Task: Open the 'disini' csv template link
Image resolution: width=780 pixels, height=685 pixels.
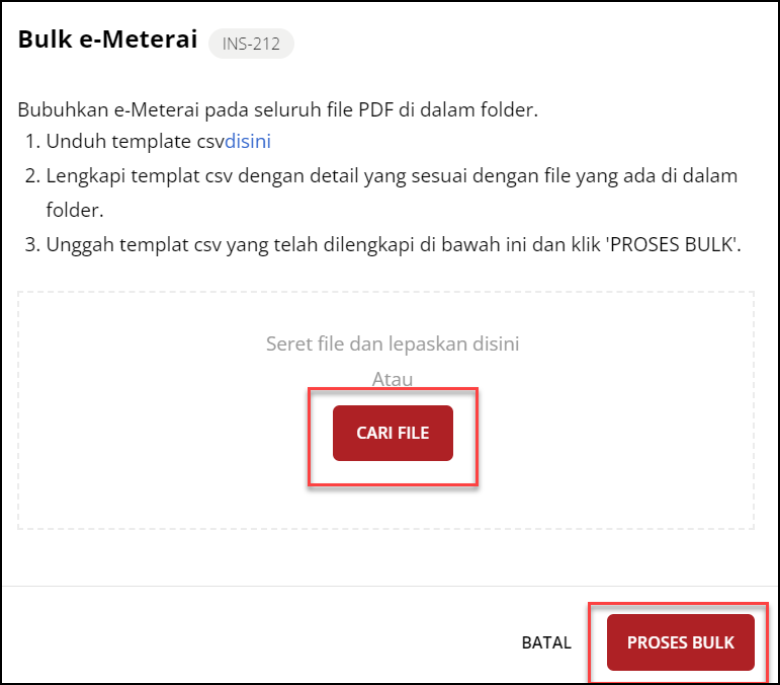Action: 247,142
